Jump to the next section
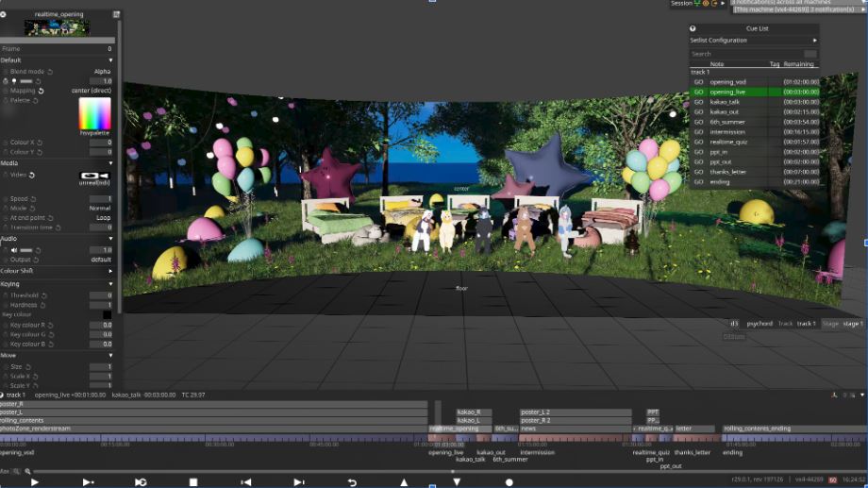Viewport: 868px width, 488px height. pos(299,482)
